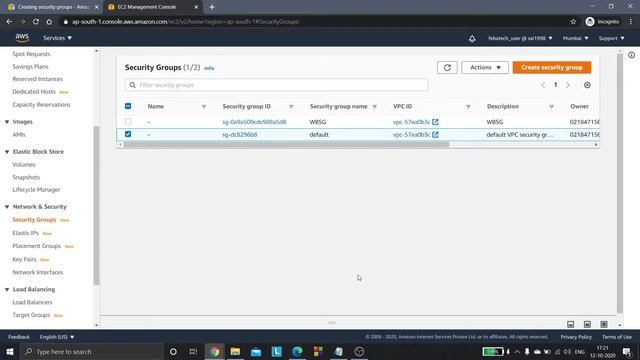Open Elastic IPs in sidebar

coord(25,233)
